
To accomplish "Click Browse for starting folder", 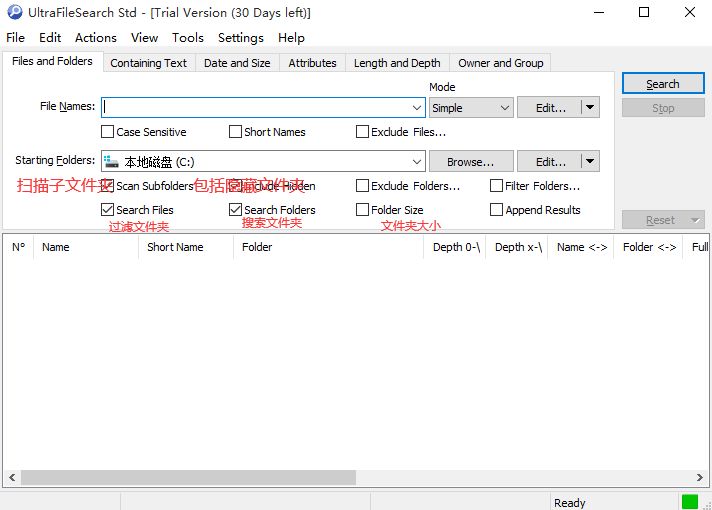I will [x=471, y=161].
